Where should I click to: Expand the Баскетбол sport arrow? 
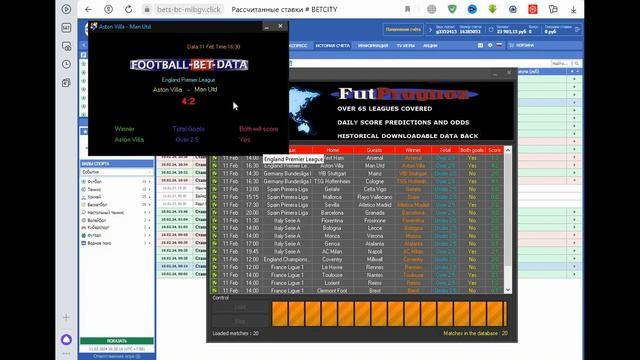pyautogui.click(x=149, y=204)
